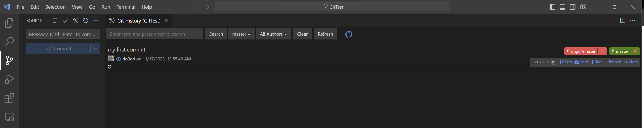
Task: Open the All Authors dropdown
Action: [273, 34]
